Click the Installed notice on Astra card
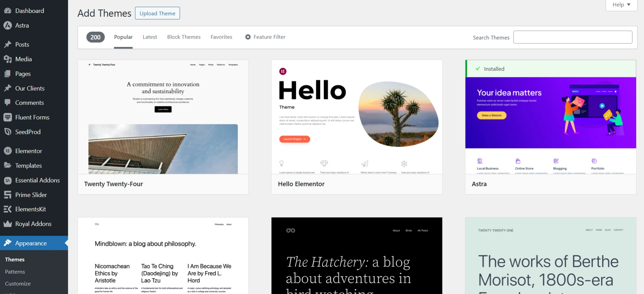Screen dimensions: 644x294 click(x=551, y=69)
